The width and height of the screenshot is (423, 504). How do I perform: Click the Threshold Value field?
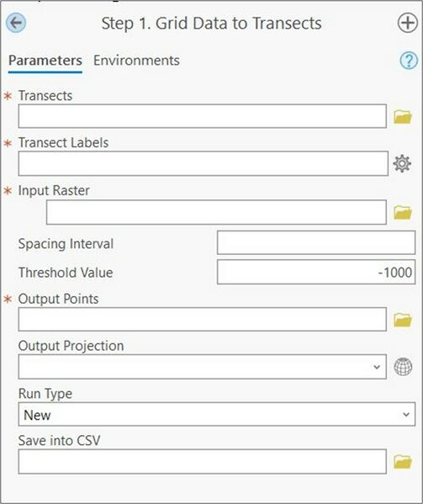click(x=316, y=273)
